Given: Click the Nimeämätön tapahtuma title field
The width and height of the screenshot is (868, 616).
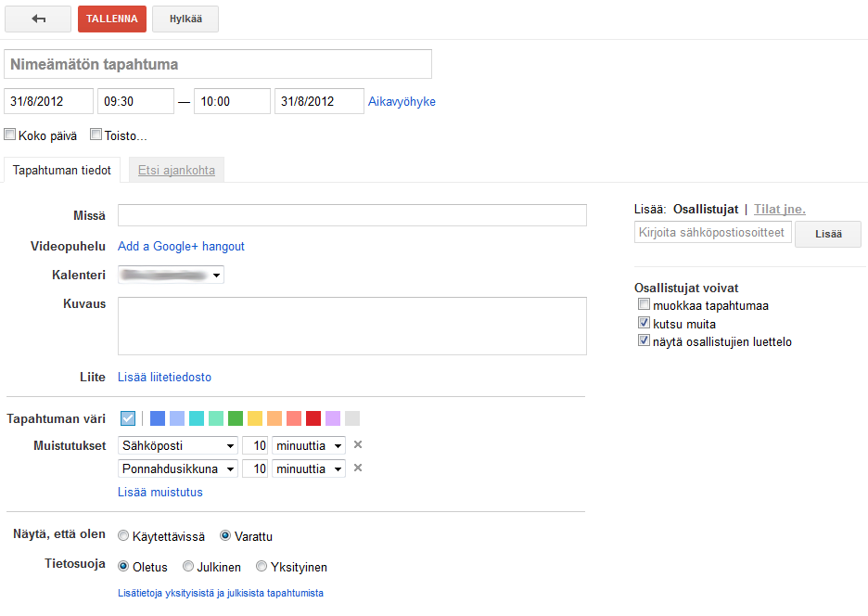Looking at the screenshot, I should (218, 65).
